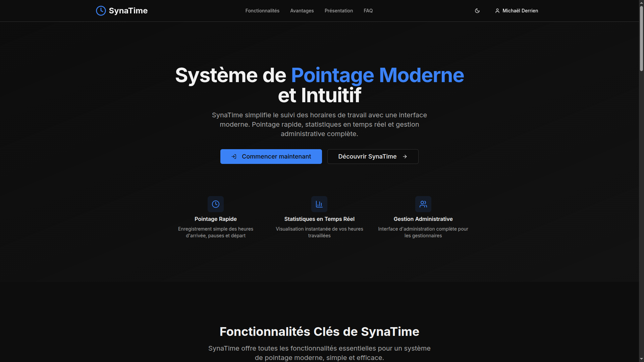Select the Pointage Rapide clock icon
Screen dimensions: 644x362
tap(215, 204)
